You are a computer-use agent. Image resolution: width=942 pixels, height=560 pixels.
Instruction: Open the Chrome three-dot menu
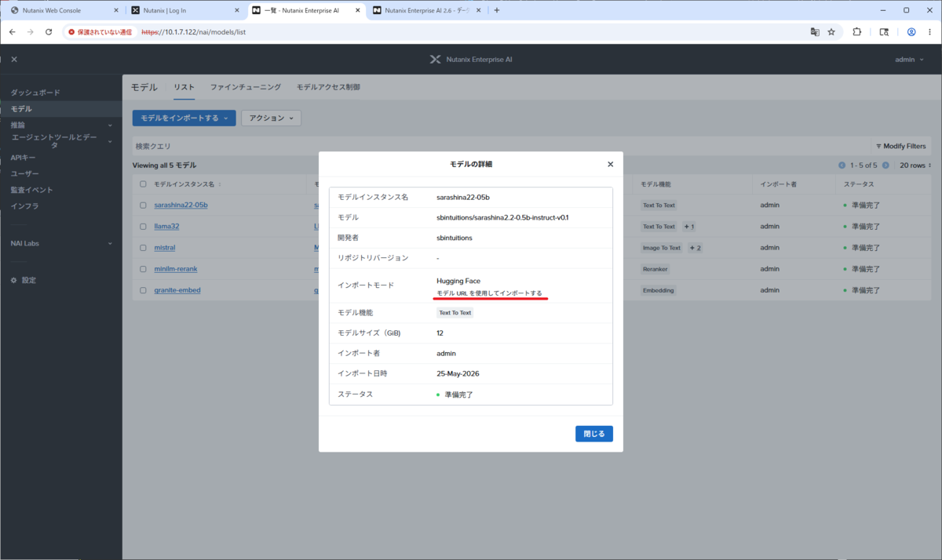click(930, 32)
